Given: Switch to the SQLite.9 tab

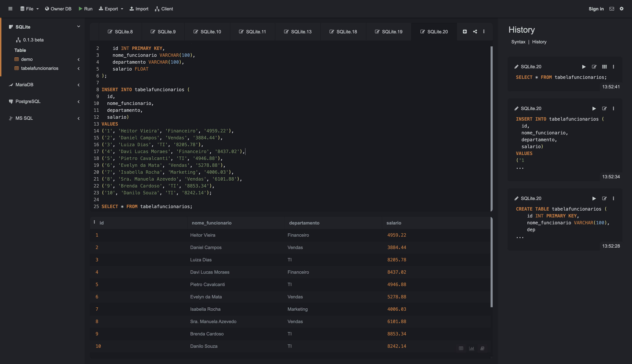Looking at the screenshot, I should pos(163,32).
